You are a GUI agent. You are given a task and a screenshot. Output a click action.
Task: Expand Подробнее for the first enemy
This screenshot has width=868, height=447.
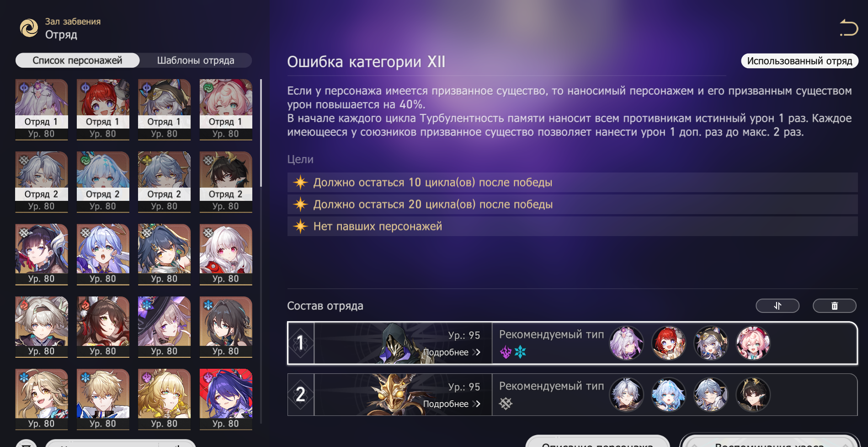click(x=452, y=352)
